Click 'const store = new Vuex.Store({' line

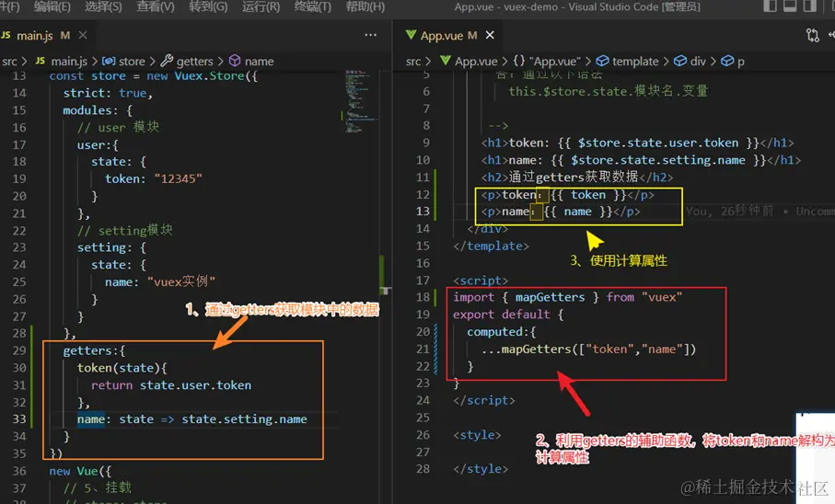coord(154,75)
